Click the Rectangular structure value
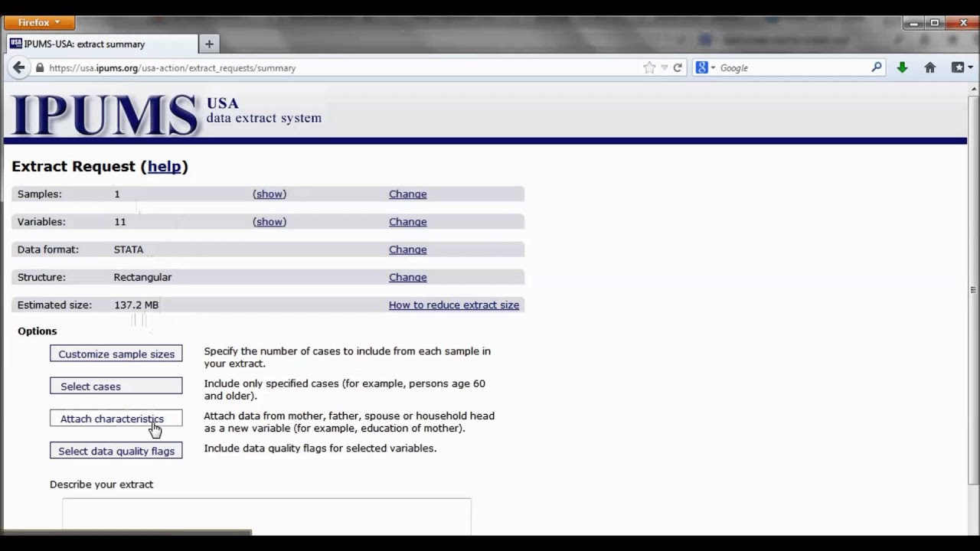This screenshot has width=980, height=551. [142, 277]
